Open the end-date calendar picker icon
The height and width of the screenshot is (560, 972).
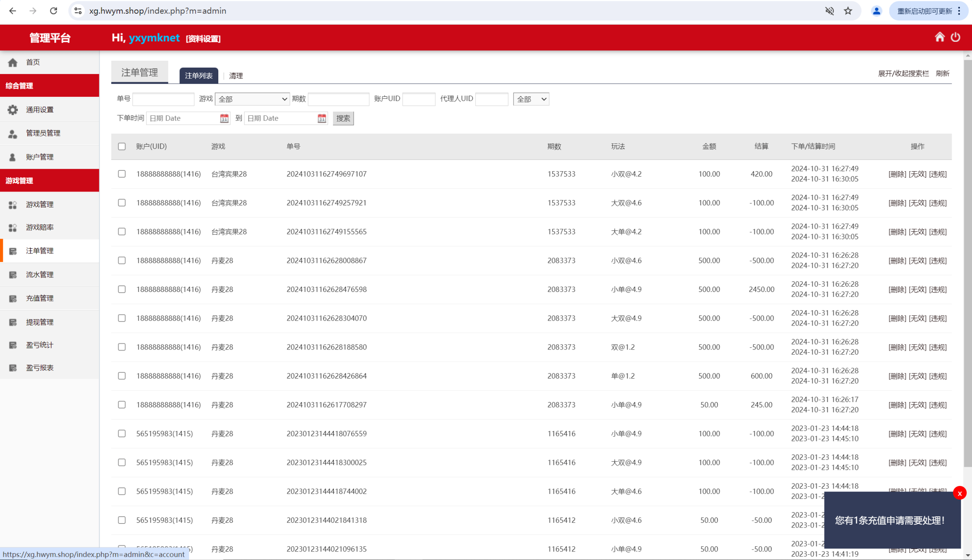pos(322,118)
